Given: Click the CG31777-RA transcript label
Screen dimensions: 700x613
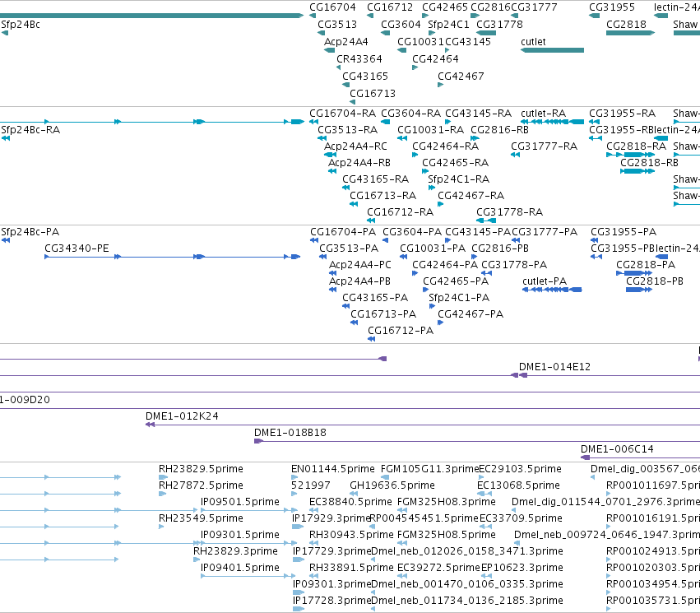Looking at the screenshot, I should click(544, 146).
